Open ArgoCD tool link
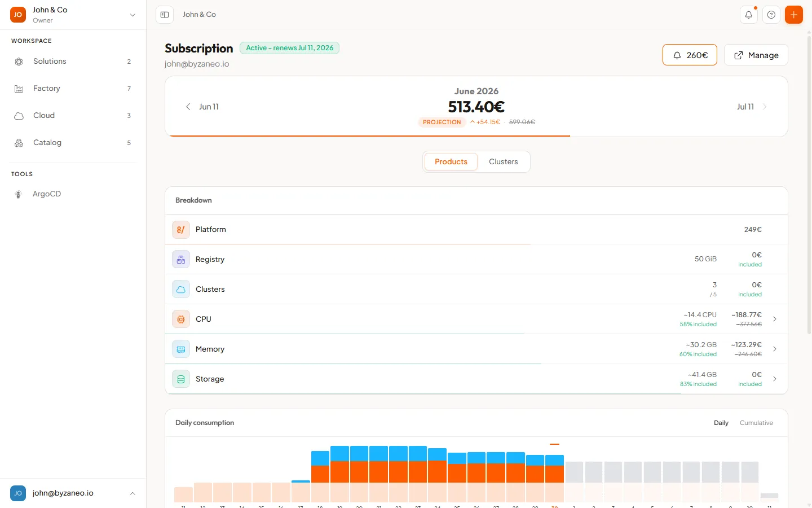 click(73, 194)
